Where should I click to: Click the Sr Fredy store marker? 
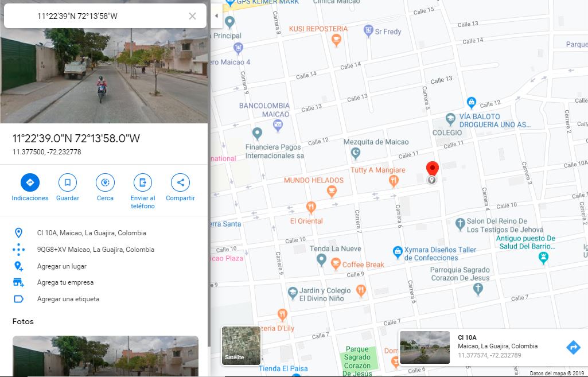click(368, 30)
